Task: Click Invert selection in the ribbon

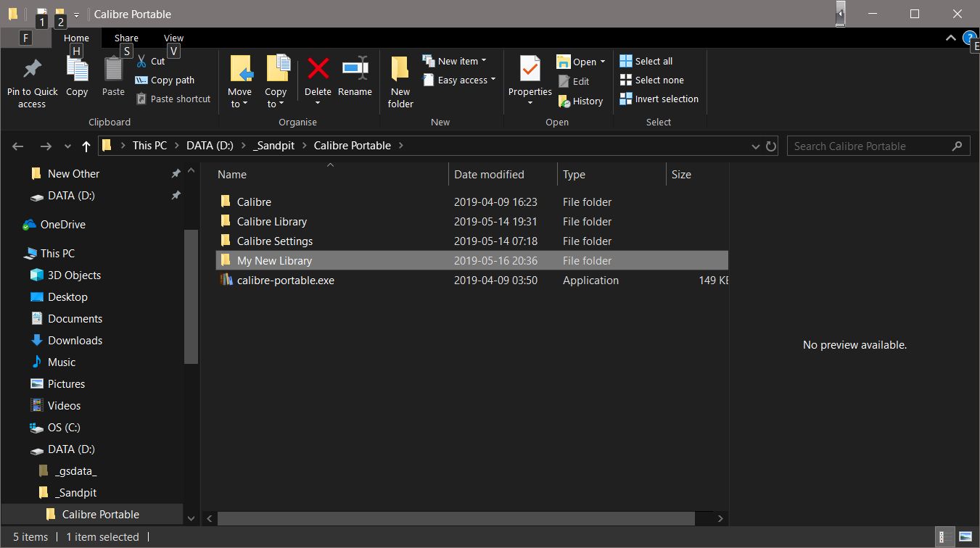Action: click(x=659, y=99)
